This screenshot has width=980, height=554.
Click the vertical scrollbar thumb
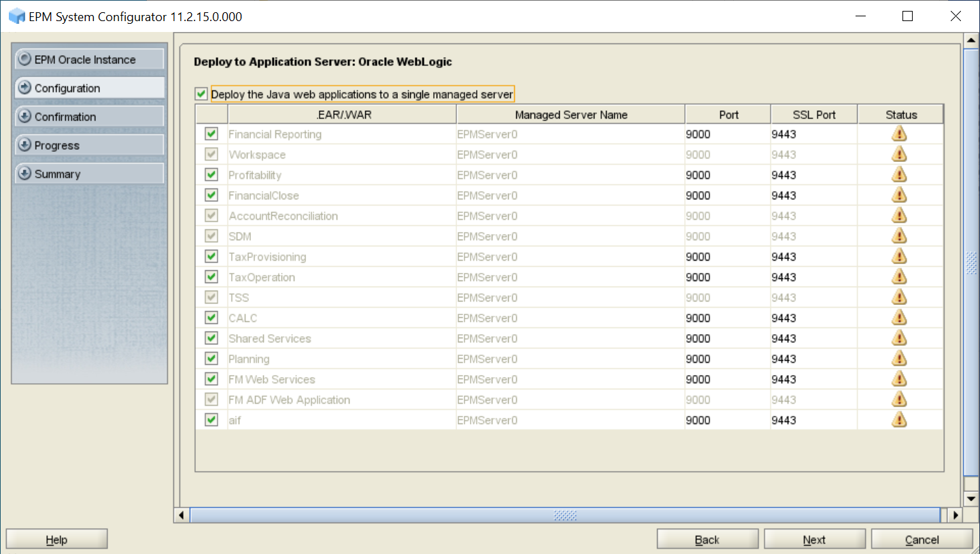(x=972, y=262)
